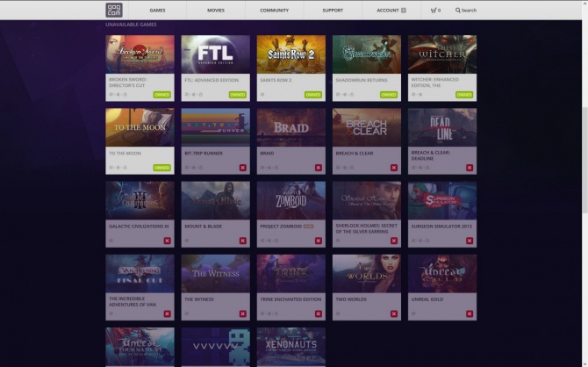Open The Witness cover image
The height and width of the screenshot is (367, 588).
[x=216, y=274]
